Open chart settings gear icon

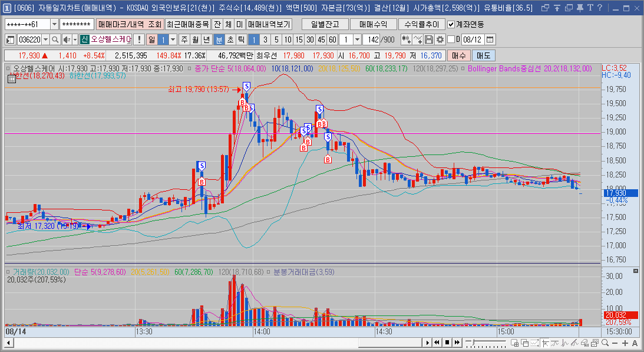[x=440, y=40]
